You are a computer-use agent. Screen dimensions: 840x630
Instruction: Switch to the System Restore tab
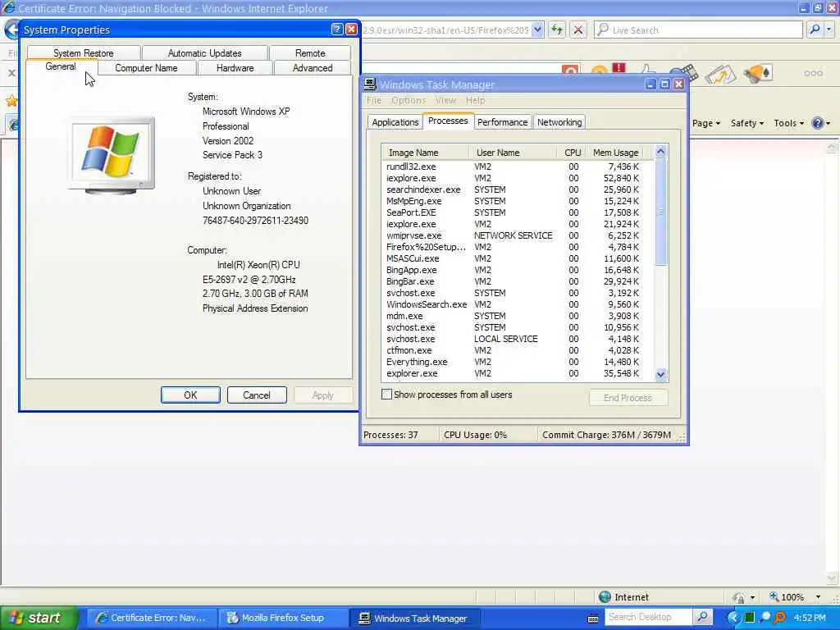click(84, 53)
